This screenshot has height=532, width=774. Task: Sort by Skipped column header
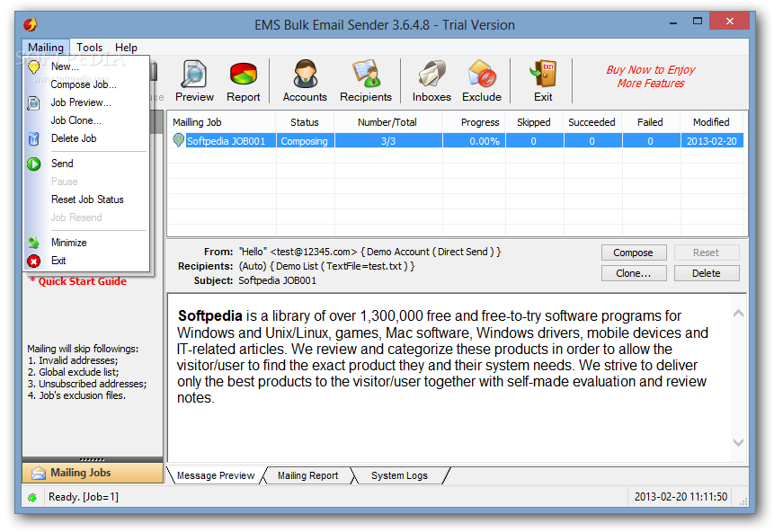click(x=534, y=122)
